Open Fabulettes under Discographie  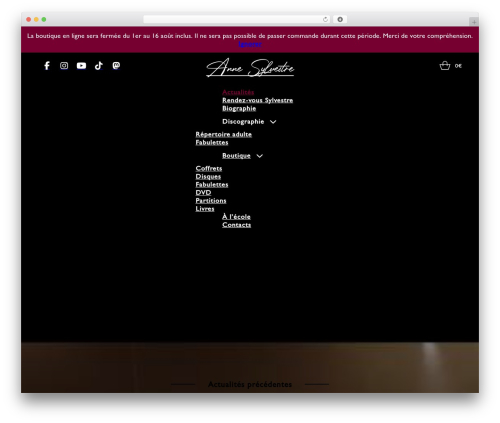(x=212, y=142)
